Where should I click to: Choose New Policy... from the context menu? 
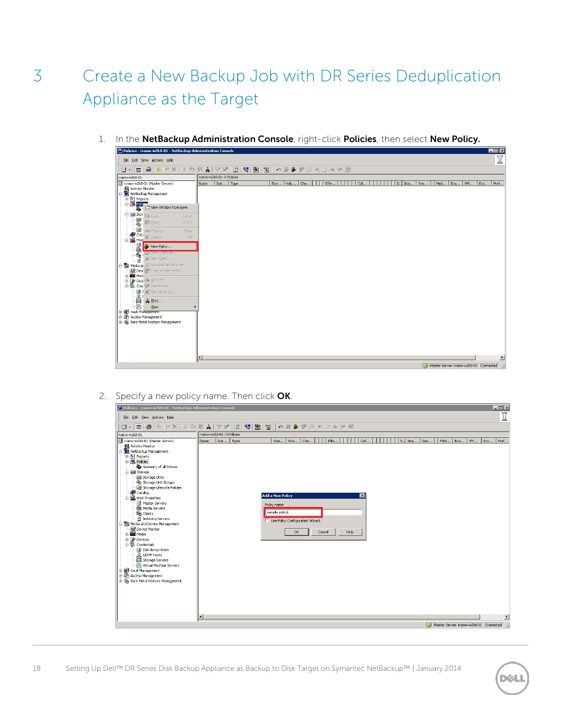170,246
